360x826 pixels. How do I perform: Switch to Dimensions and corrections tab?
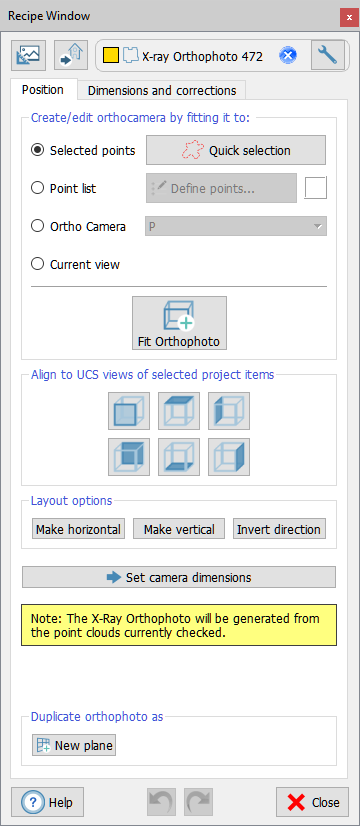[x=161, y=91]
